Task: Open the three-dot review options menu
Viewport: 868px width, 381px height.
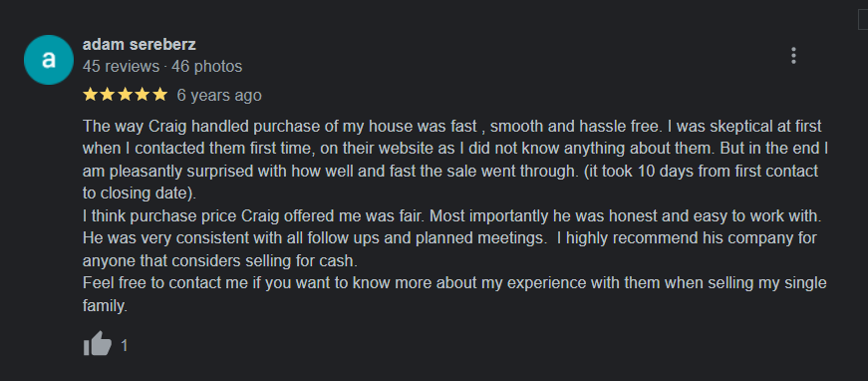Action: [x=793, y=56]
